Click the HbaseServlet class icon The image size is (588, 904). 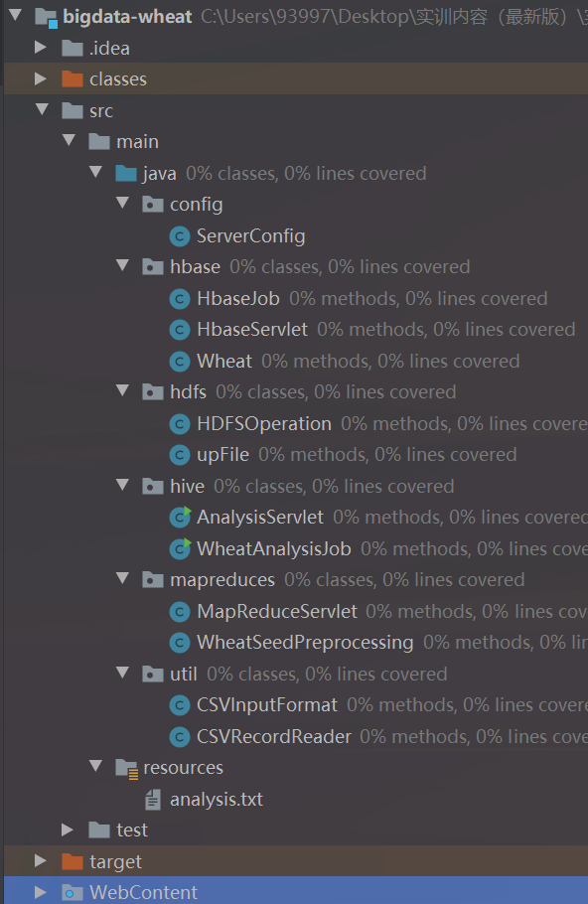180,329
